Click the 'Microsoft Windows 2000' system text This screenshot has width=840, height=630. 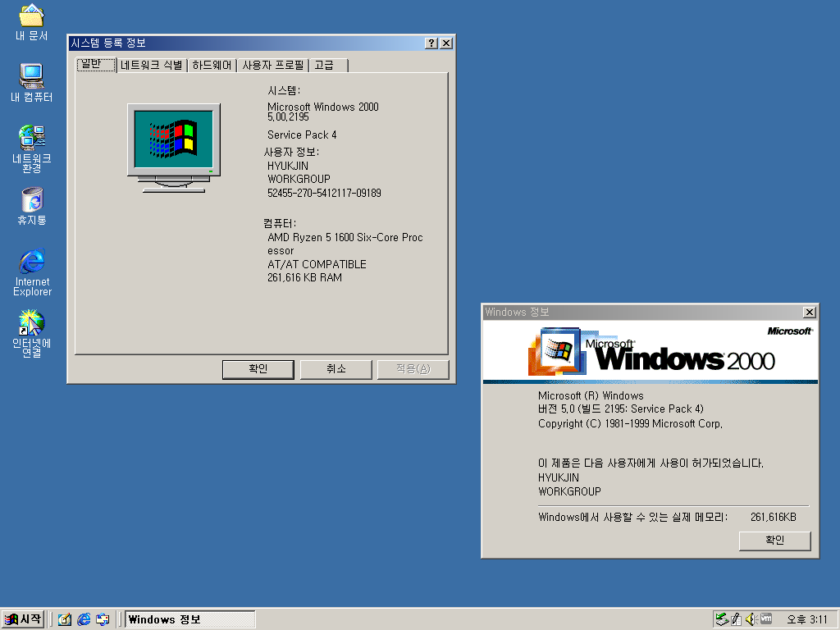coord(323,107)
